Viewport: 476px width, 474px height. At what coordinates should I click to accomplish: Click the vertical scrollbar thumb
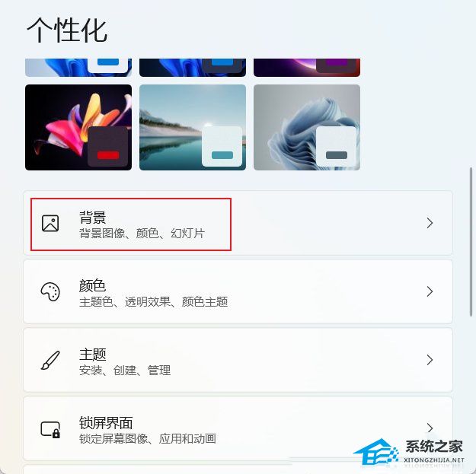[x=471, y=242]
